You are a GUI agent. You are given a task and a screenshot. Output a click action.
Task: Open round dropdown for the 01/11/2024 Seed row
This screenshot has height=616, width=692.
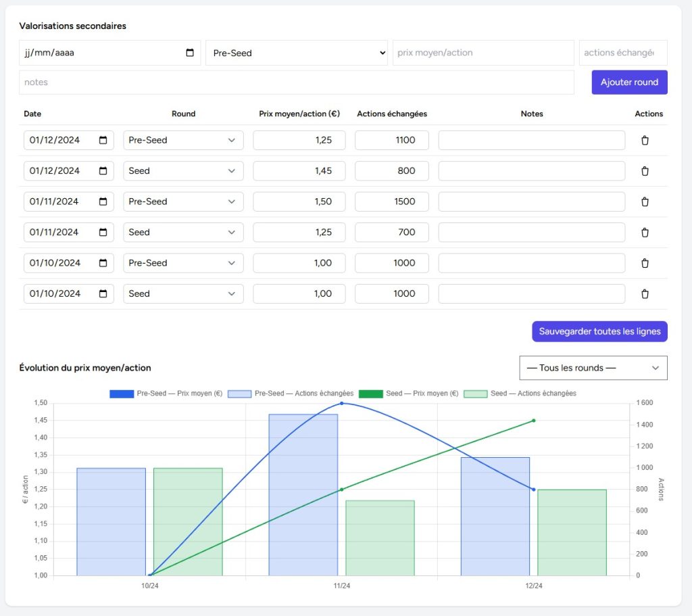click(x=183, y=233)
